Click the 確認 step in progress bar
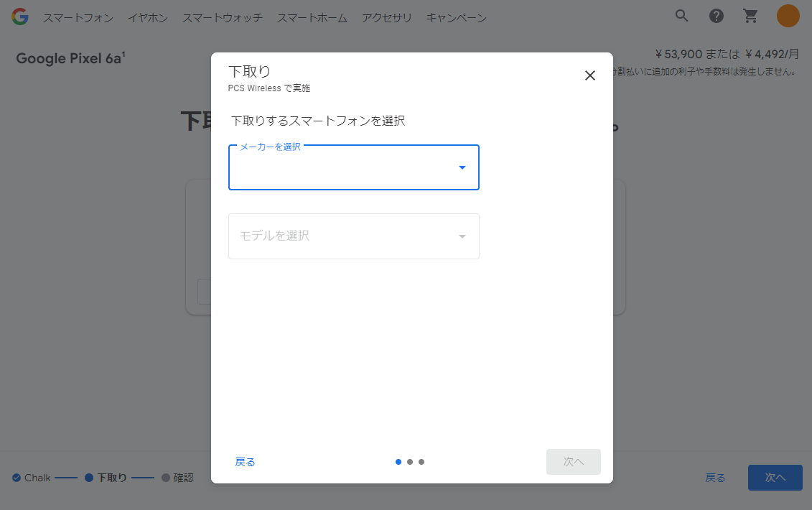Viewport: 812px width, 510px height. [177, 478]
